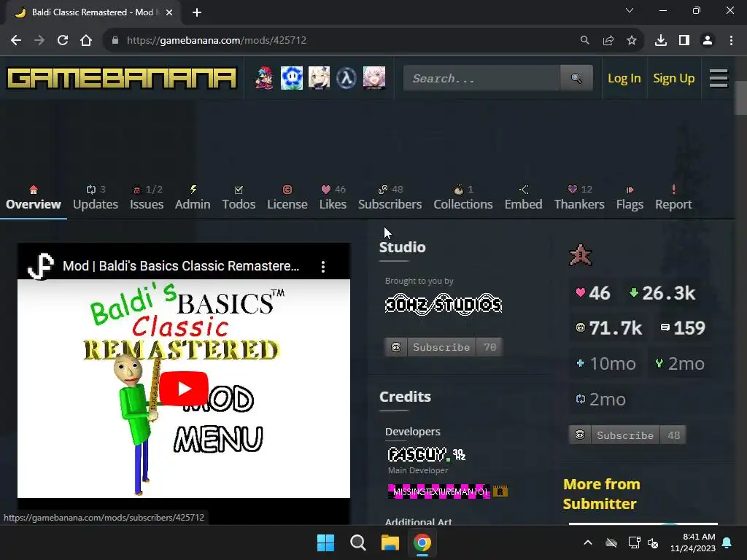
Task: Click the 71.7k views stat
Action: pos(609,327)
